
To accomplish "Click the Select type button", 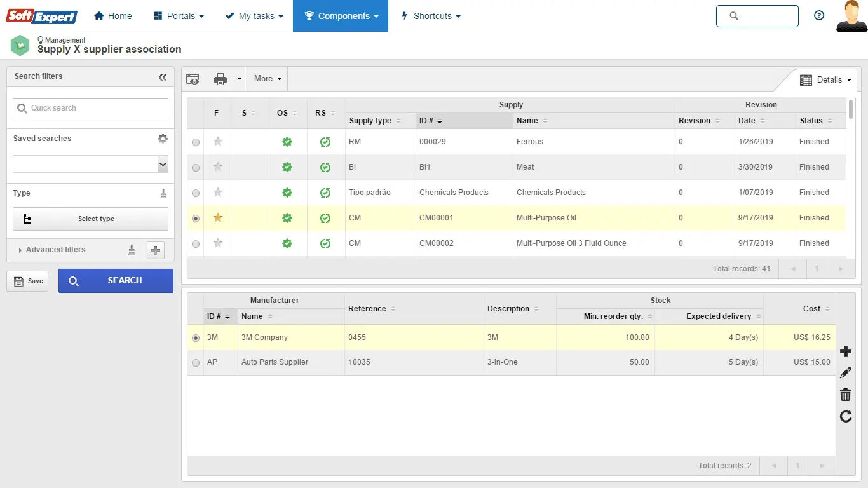I will click(90, 219).
